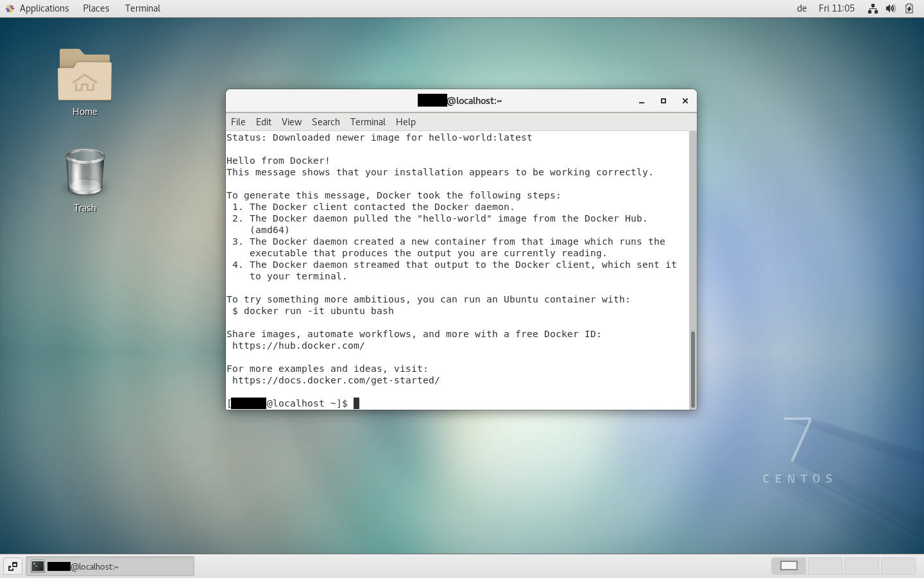Open the Search menu in terminal
The height and width of the screenshot is (578, 924).
point(326,122)
